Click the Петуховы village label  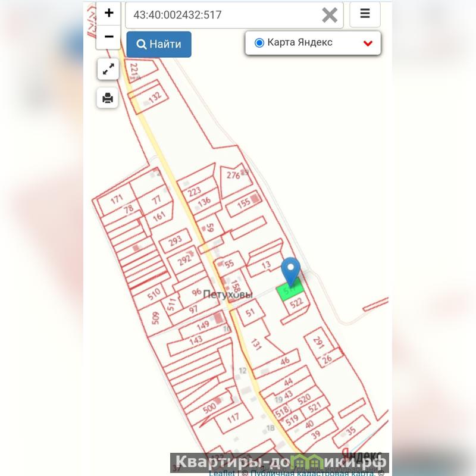point(228,295)
